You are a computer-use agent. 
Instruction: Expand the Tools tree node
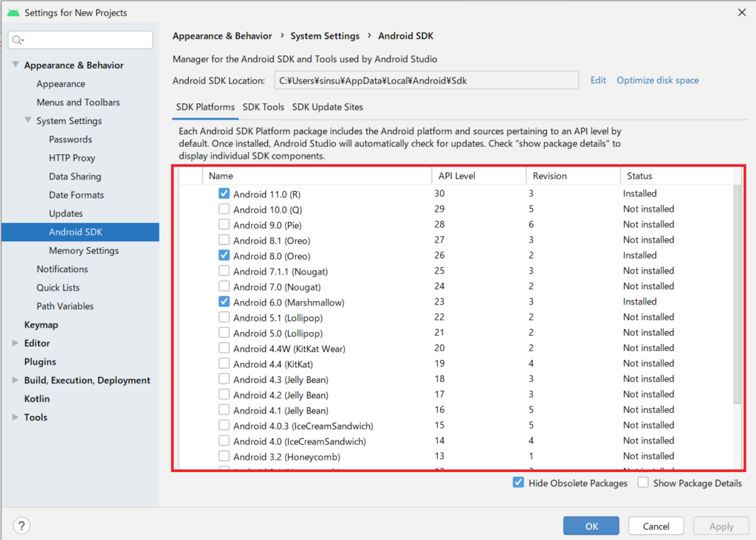(x=16, y=417)
